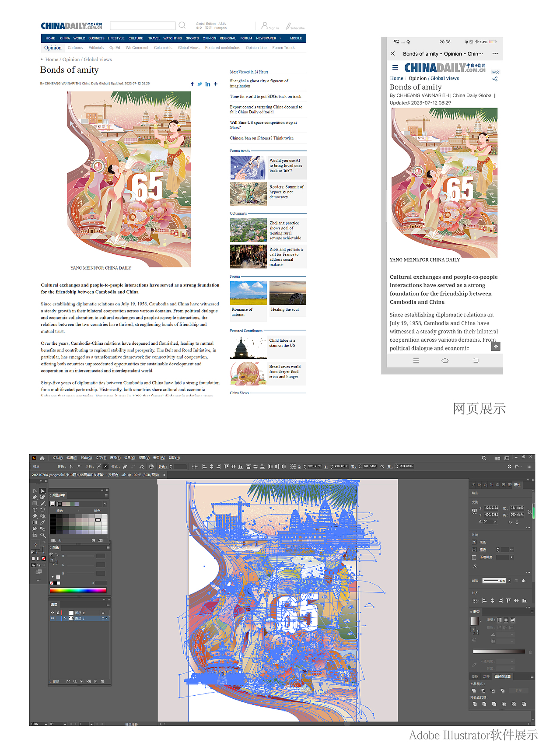Expand the opacity arrow in Properties panel
Viewport: 560px width, 753px height.
(511, 557)
